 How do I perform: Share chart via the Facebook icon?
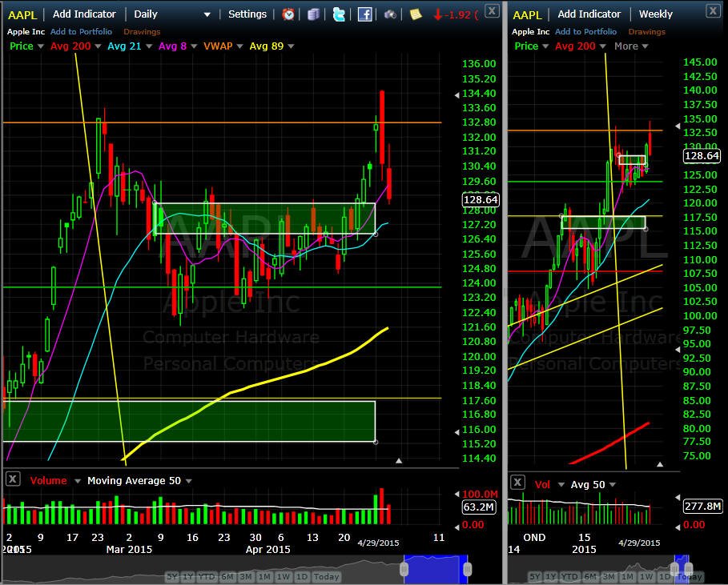click(x=364, y=14)
